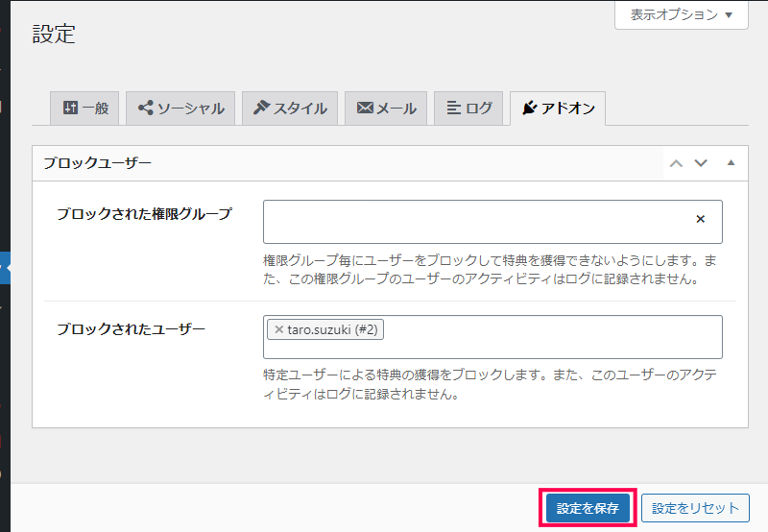The width and height of the screenshot is (768, 532).
Task: Clear ブロックされた権限グループ field with the x
Action: (x=701, y=219)
